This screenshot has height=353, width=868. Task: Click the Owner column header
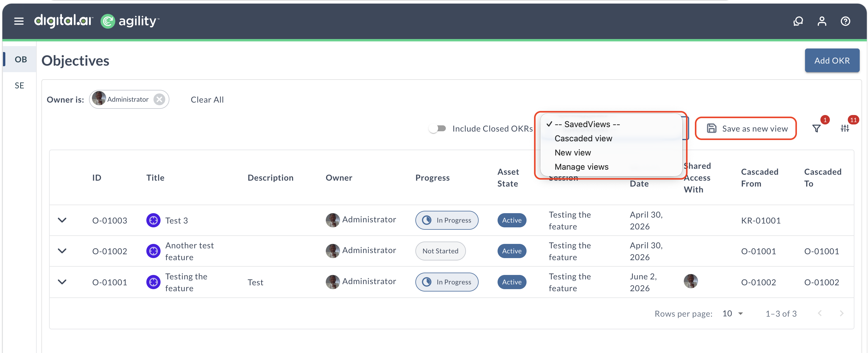click(339, 177)
